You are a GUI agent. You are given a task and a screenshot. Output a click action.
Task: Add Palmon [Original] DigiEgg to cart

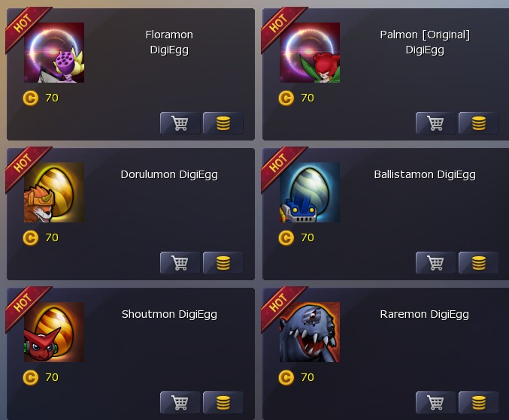435,123
